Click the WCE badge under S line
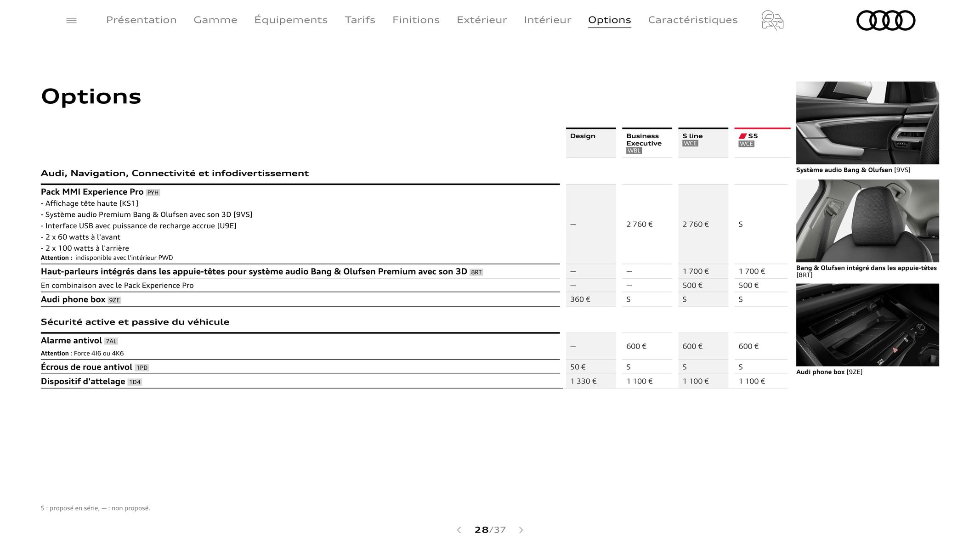 (690, 143)
